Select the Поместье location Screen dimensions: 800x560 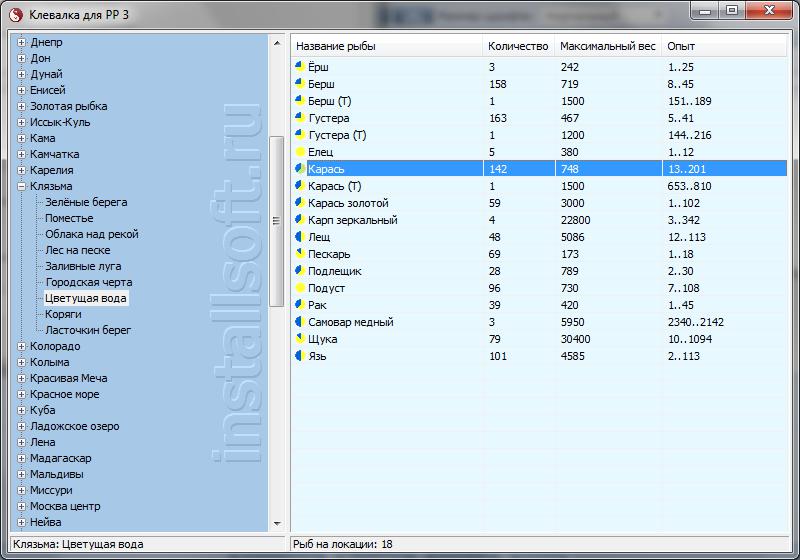[x=69, y=218]
